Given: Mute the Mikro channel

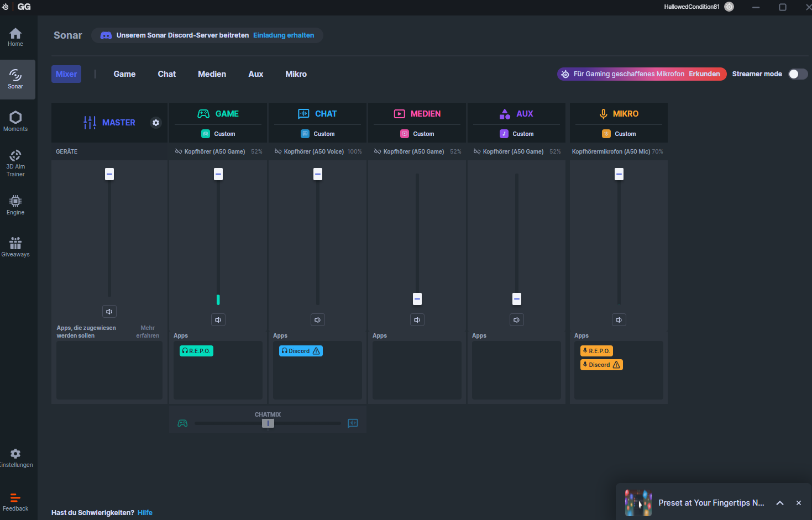Looking at the screenshot, I should [619, 320].
